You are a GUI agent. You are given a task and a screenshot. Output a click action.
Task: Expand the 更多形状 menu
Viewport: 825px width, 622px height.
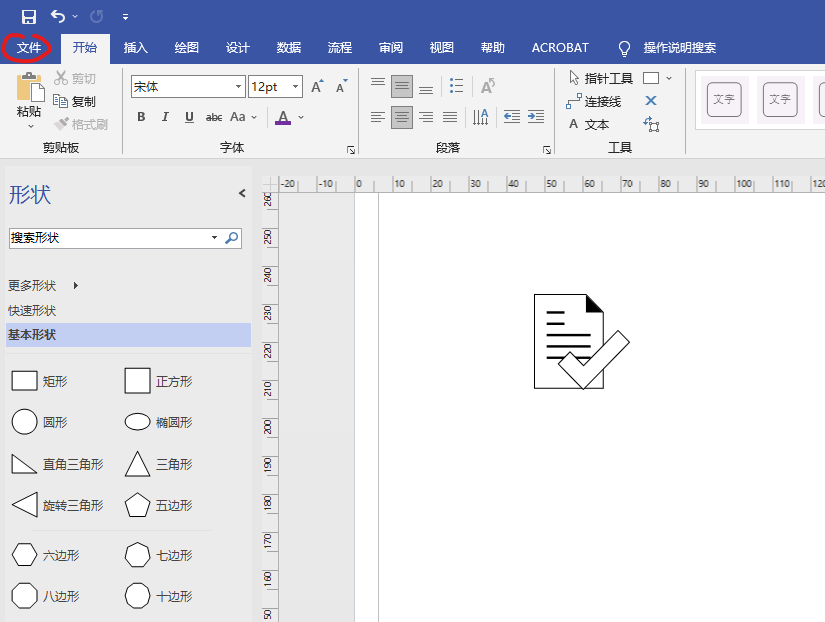[x=43, y=286]
